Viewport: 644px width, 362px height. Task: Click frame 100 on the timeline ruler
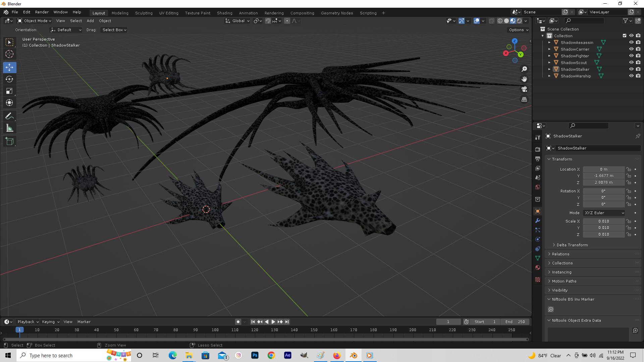pos(215,330)
